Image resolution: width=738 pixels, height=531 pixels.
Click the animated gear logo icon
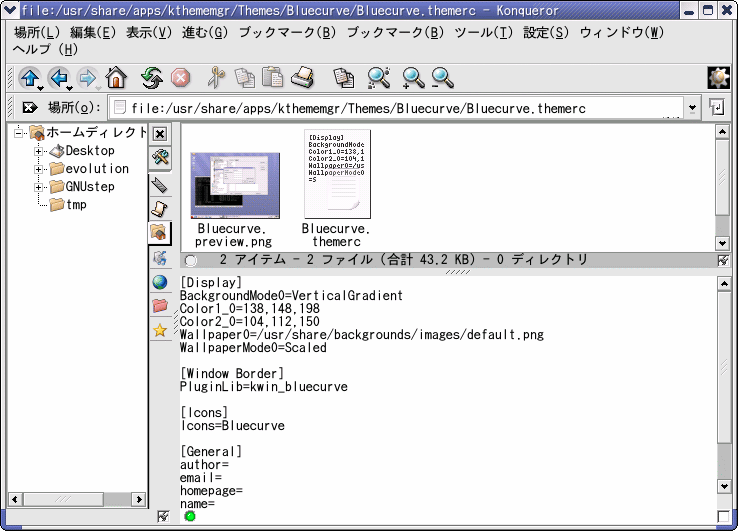(x=718, y=78)
